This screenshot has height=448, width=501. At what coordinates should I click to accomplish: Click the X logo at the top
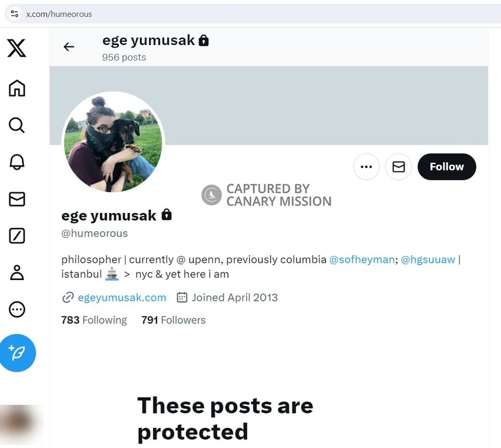(16, 48)
